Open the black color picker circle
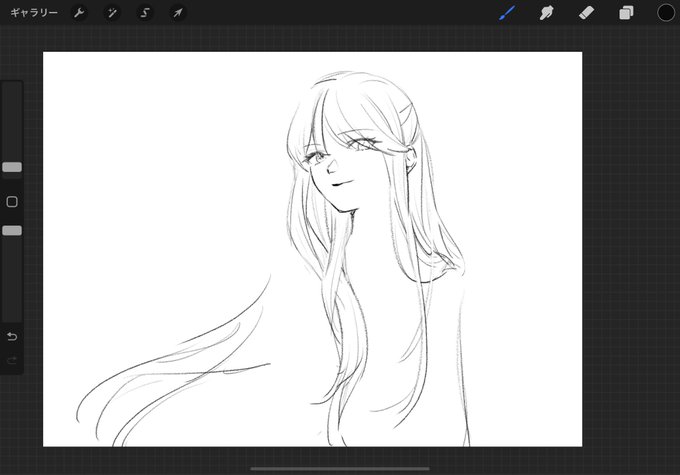The height and width of the screenshot is (475, 680). click(666, 13)
